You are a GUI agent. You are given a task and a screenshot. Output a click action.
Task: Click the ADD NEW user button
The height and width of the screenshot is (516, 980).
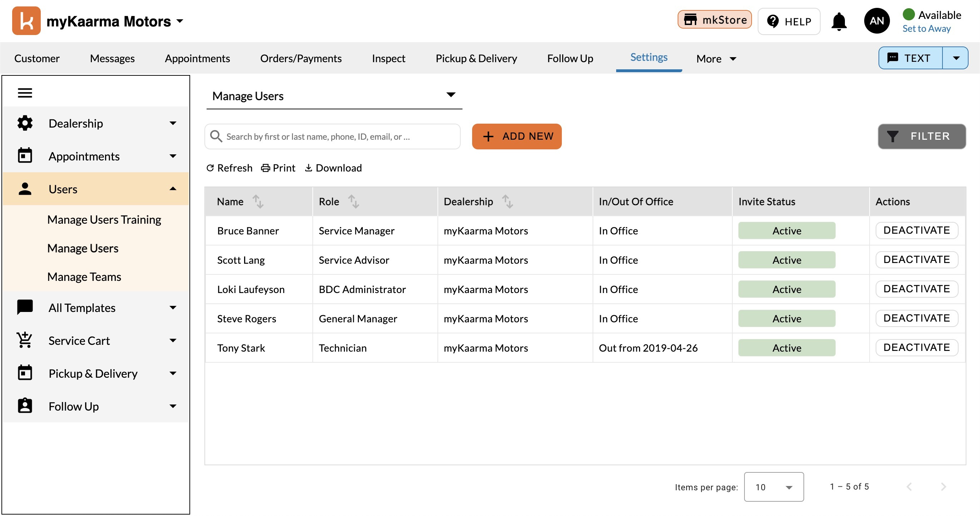[517, 136]
